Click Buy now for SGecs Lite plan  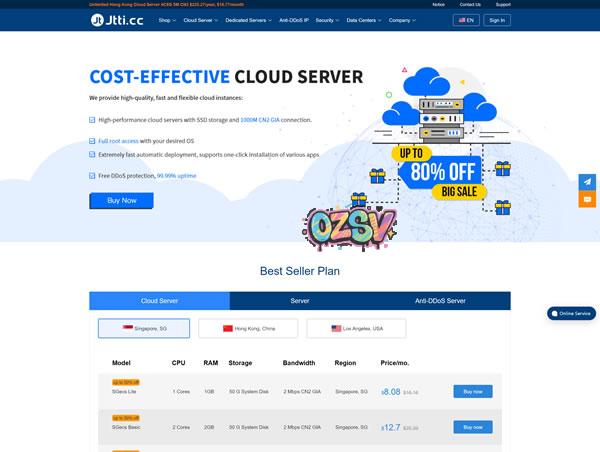[x=472, y=392]
